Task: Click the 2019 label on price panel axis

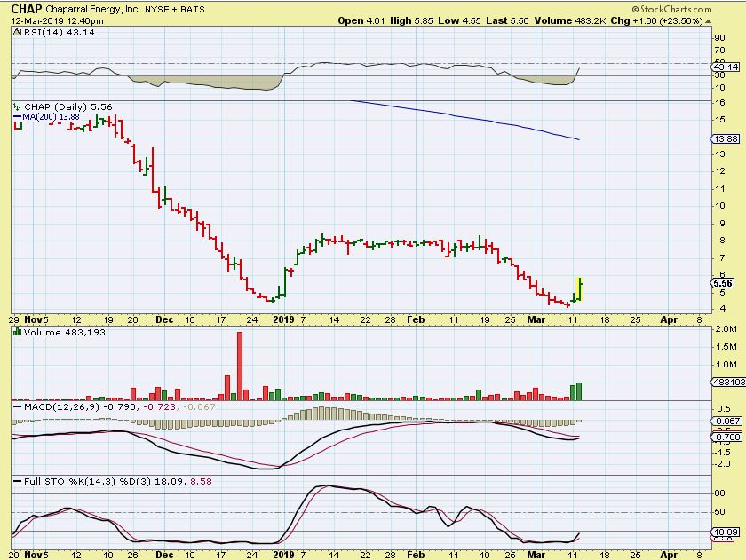Action: pos(283,319)
